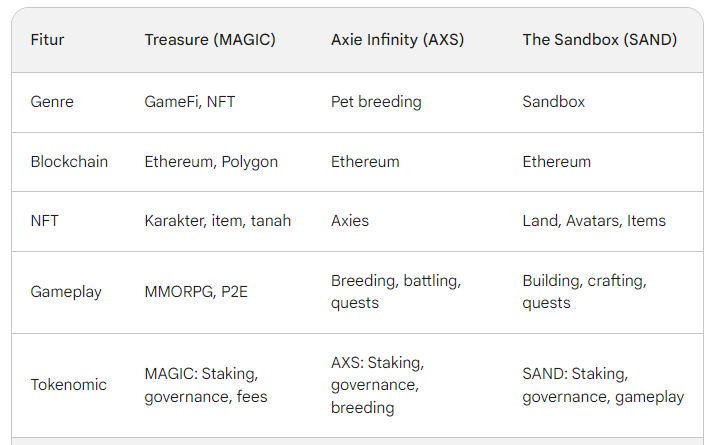715x445 pixels.
Task: Click the NFT row label
Action: coord(45,221)
